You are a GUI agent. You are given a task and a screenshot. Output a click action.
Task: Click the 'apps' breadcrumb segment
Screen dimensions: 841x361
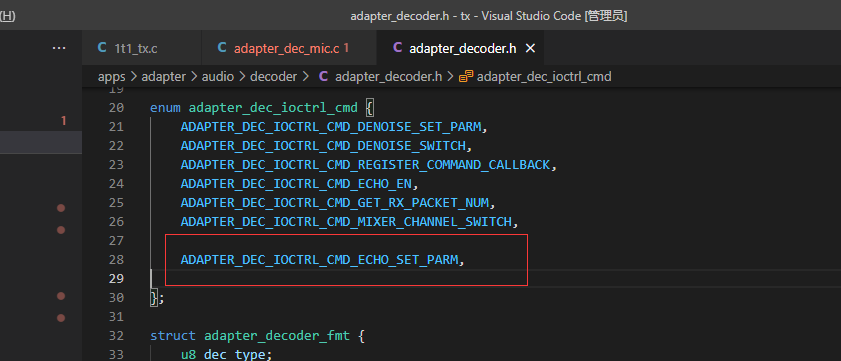coord(112,77)
